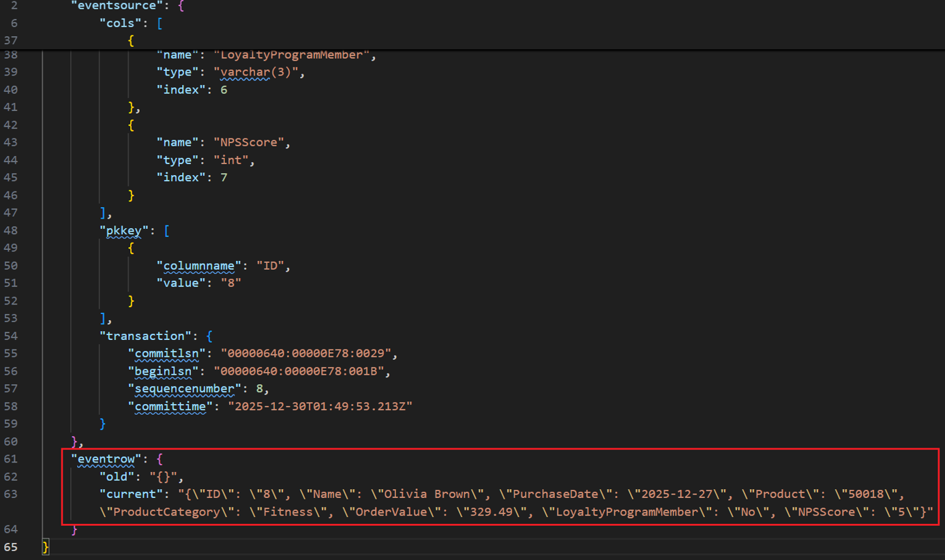
Task: Click the committime timestamp value
Action: [x=320, y=406]
